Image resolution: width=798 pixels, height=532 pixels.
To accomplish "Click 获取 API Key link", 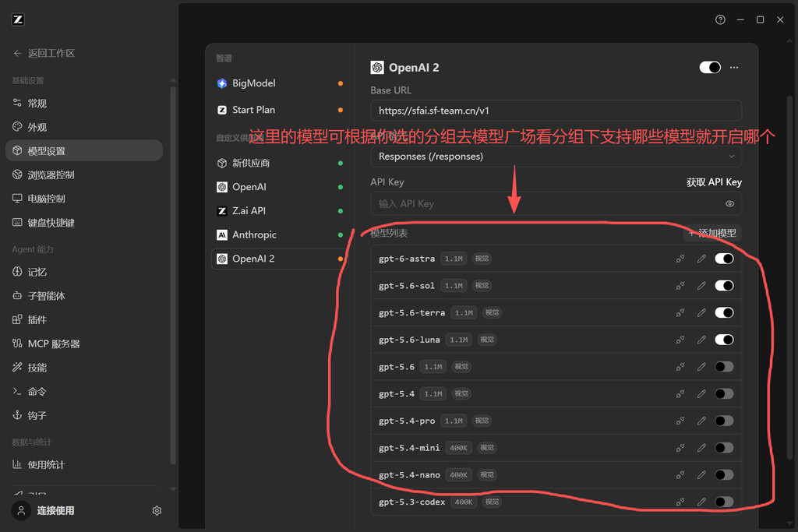I will (x=714, y=182).
